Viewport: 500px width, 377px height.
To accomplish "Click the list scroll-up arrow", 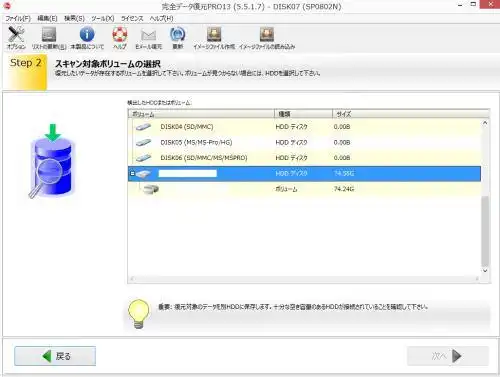I will pyautogui.click(x=485, y=123).
